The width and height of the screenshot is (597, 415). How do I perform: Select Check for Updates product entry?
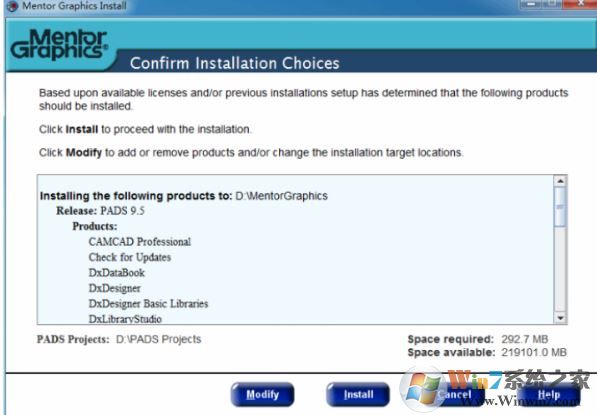[129, 257]
